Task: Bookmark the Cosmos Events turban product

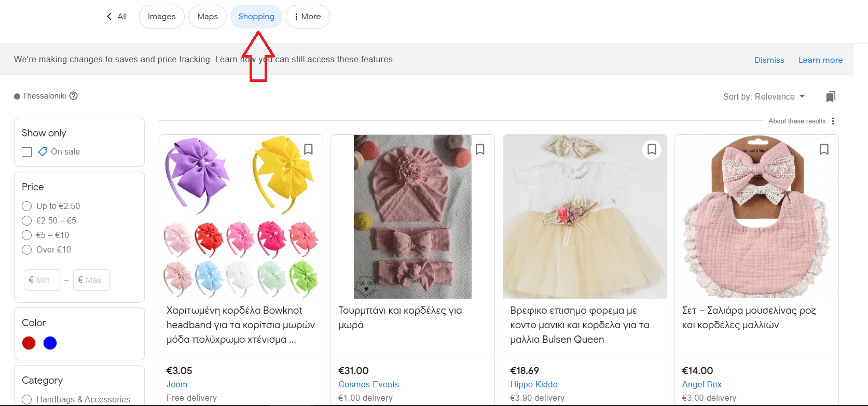Action: 480,149
